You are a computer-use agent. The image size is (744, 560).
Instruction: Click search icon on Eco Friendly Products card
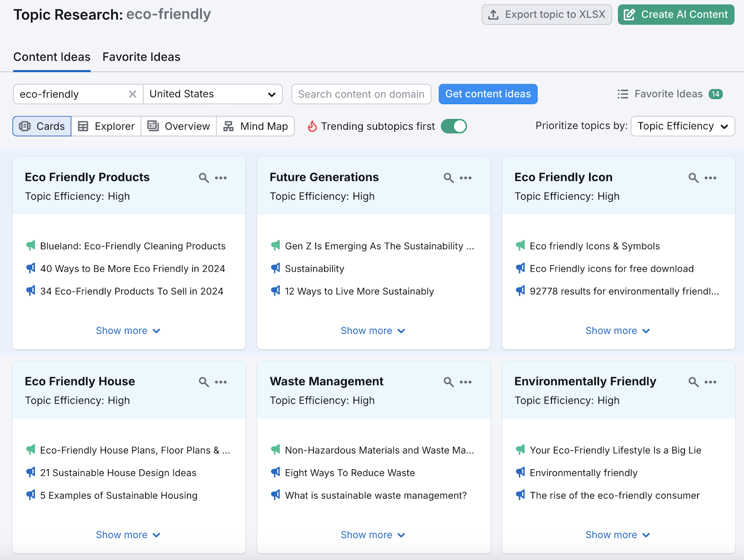coord(204,178)
